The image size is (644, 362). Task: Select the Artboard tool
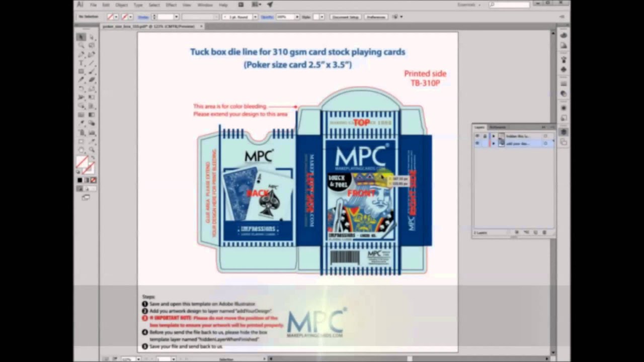pos(81,140)
